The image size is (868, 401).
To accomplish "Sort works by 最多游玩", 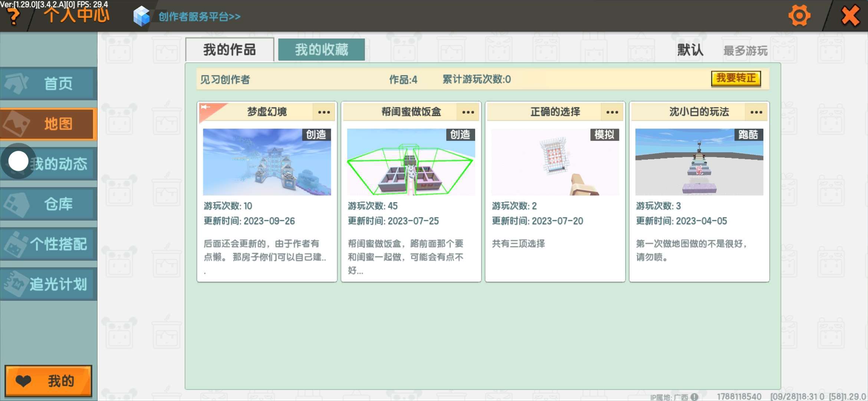I will point(745,50).
